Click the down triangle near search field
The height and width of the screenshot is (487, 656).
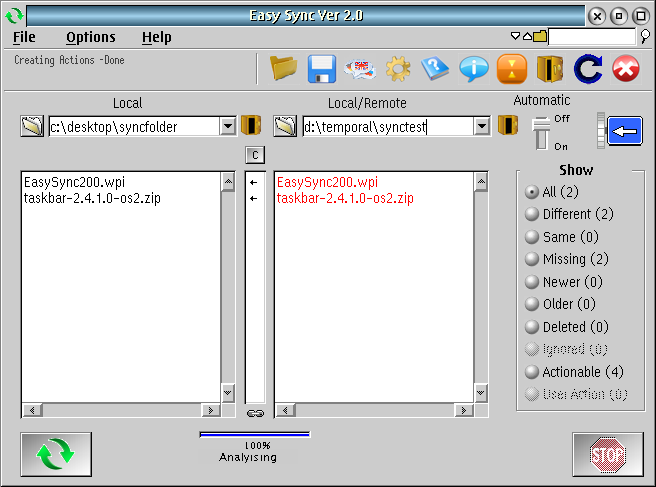point(515,36)
